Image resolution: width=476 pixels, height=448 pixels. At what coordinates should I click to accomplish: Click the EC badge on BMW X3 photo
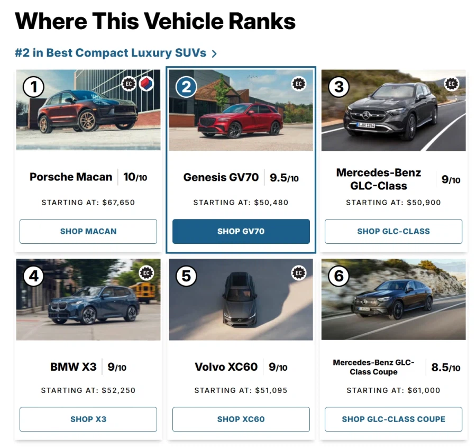click(147, 273)
